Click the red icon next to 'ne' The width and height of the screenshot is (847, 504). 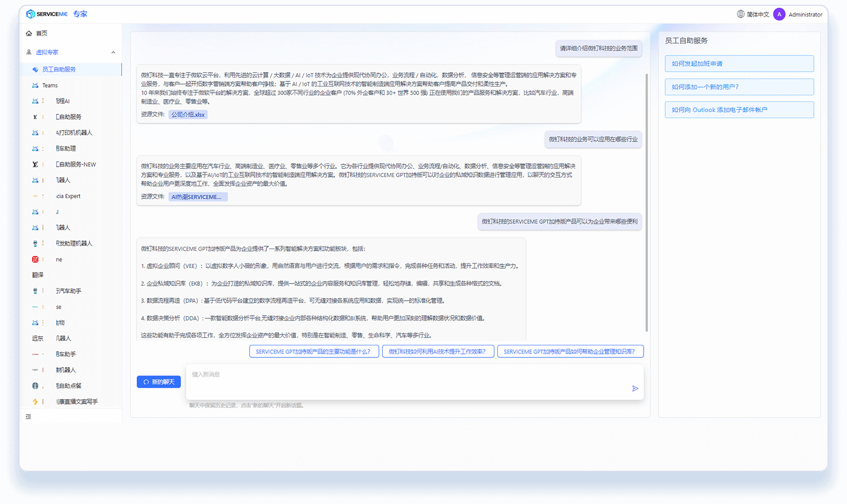tap(35, 259)
